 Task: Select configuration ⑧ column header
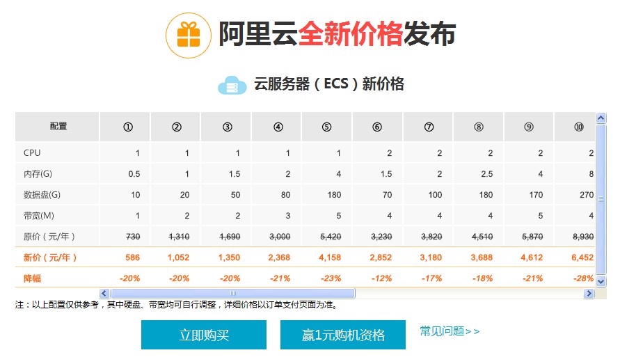[479, 127]
